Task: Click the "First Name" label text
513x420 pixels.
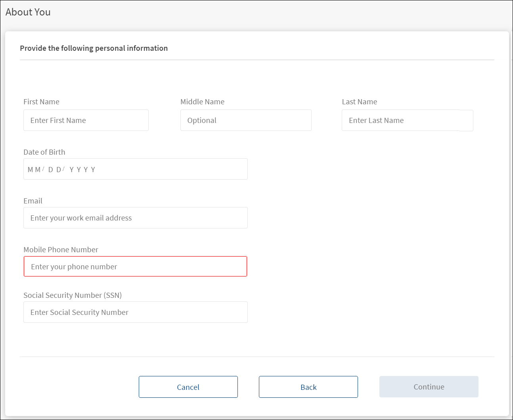Action: pos(41,102)
